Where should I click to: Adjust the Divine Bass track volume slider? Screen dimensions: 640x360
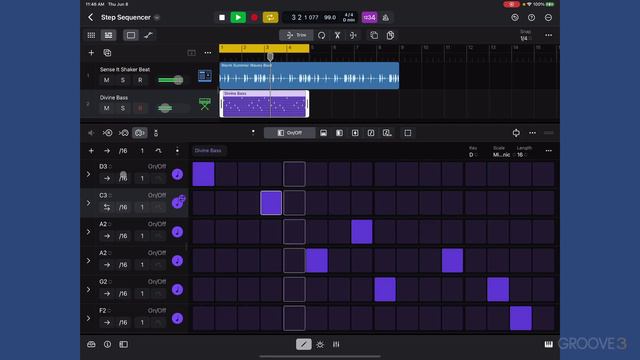(x=165, y=108)
